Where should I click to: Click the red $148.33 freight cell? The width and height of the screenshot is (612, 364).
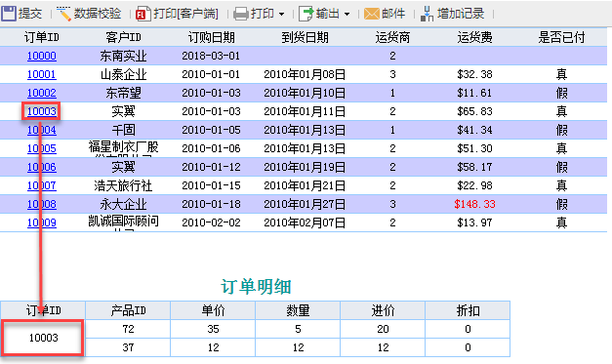(474, 204)
